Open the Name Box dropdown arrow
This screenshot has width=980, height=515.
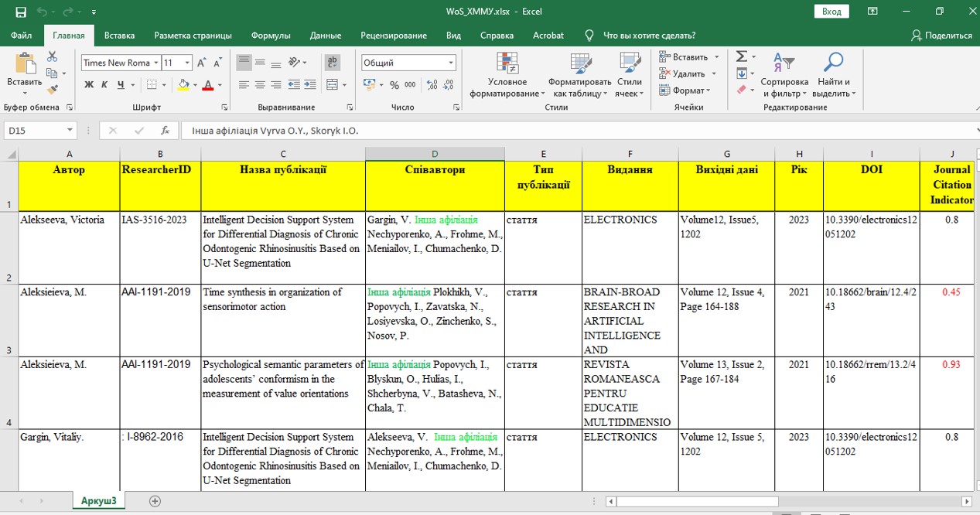70,131
